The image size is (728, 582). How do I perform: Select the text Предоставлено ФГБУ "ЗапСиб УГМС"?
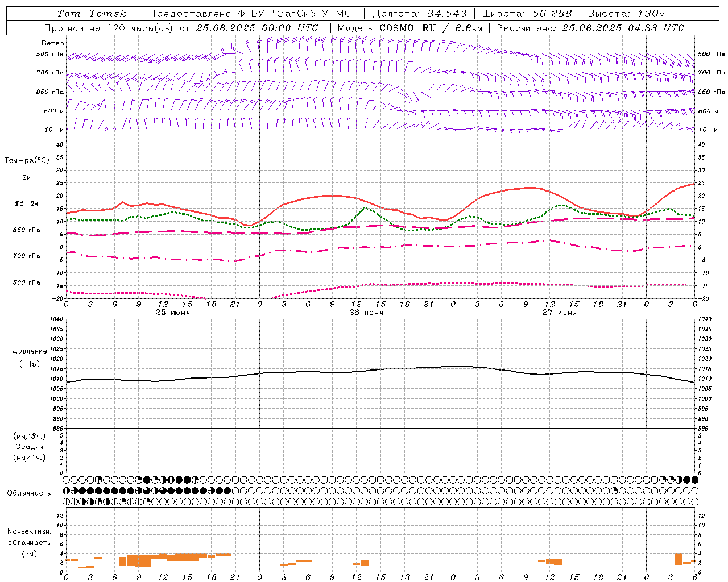tap(253, 14)
